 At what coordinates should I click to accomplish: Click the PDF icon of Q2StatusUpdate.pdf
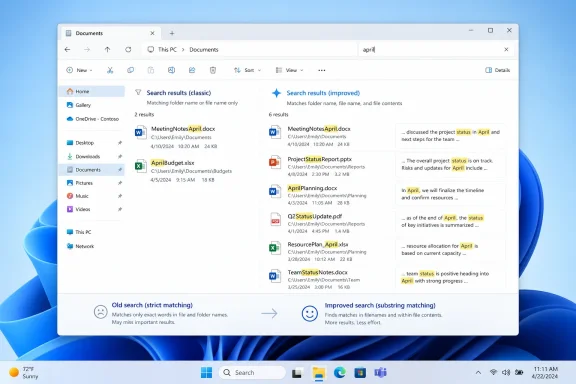click(275, 219)
